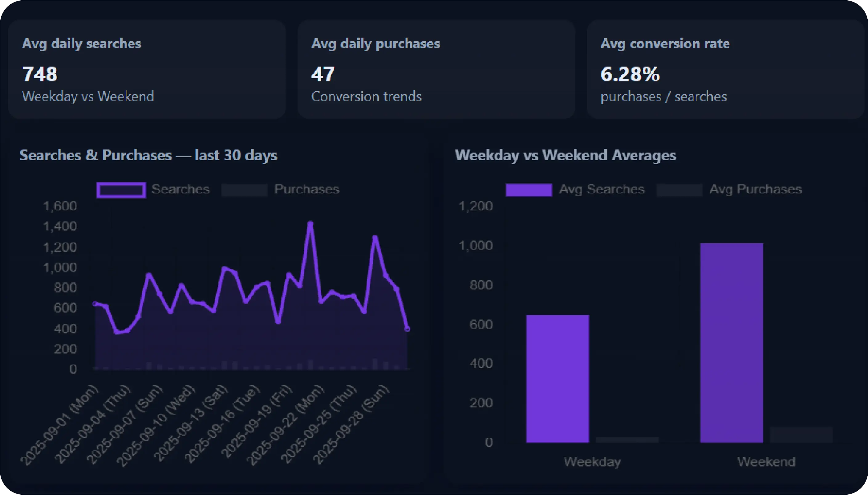This screenshot has width=868, height=495.
Task: Toggle the Searches legend item off
Action: (180, 189)
